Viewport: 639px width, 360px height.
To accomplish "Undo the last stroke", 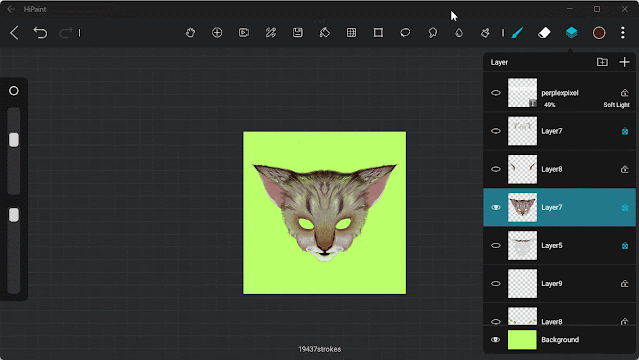I will [x=40, y=33].
